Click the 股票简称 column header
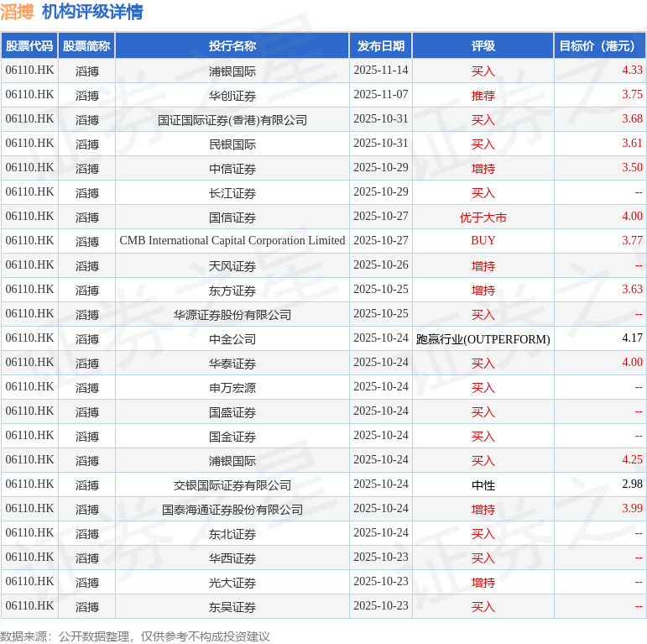The height and width of the screenshot is (644, 647). coord(86,46)
